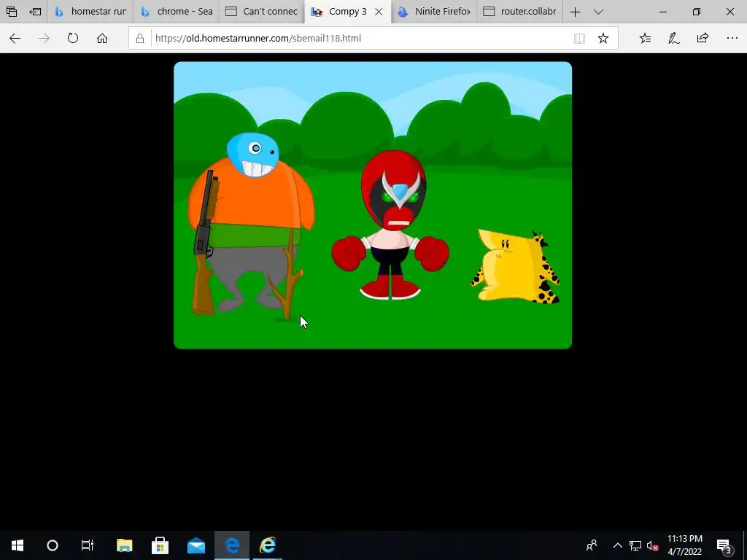Open the router.collabr tab

(x=519, y=12)
